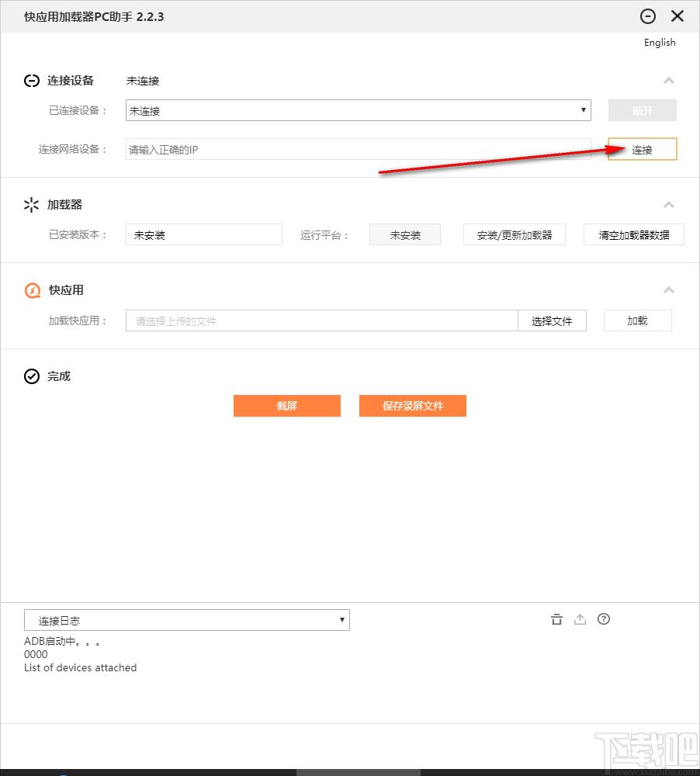Minimize the window with the circle icon

pos(648,16)
